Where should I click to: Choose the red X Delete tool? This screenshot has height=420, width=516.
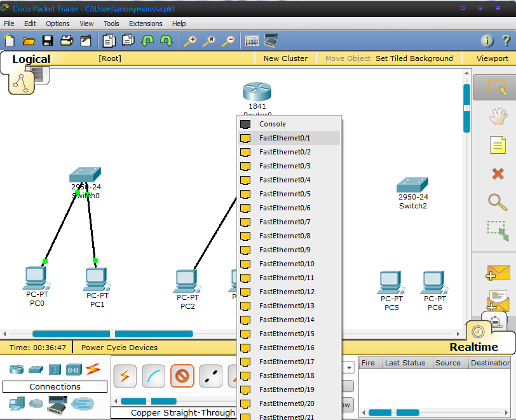click(498, 173)
